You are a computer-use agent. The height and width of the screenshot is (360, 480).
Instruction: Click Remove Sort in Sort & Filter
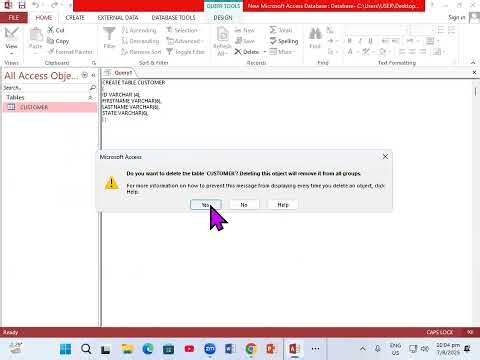pyautogui.click(x=141, y=52)
